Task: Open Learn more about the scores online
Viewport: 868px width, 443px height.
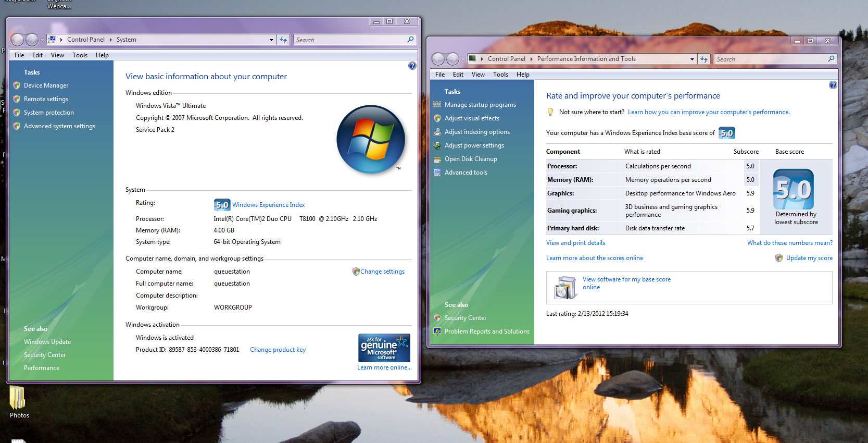Action: pos(595,258)
